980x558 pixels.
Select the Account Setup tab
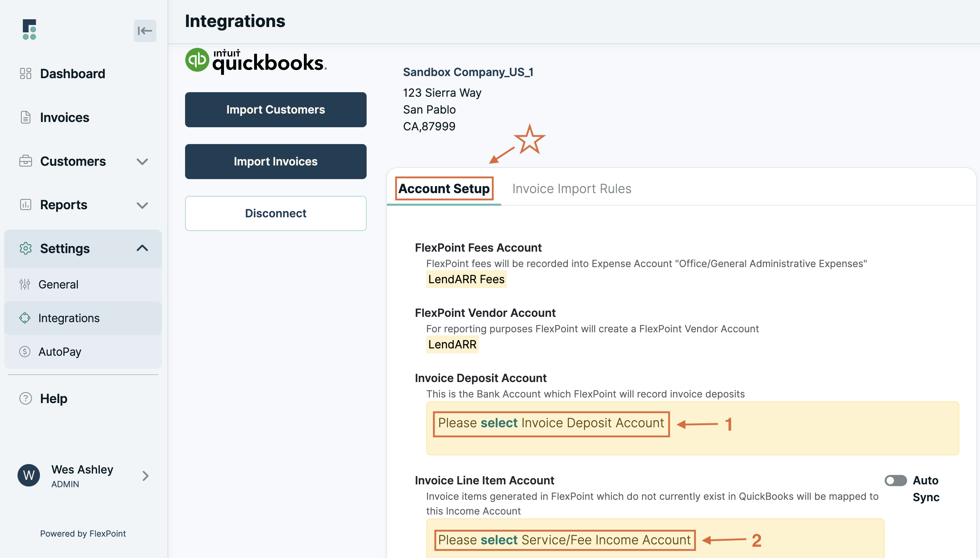click(x=444, y=188)
